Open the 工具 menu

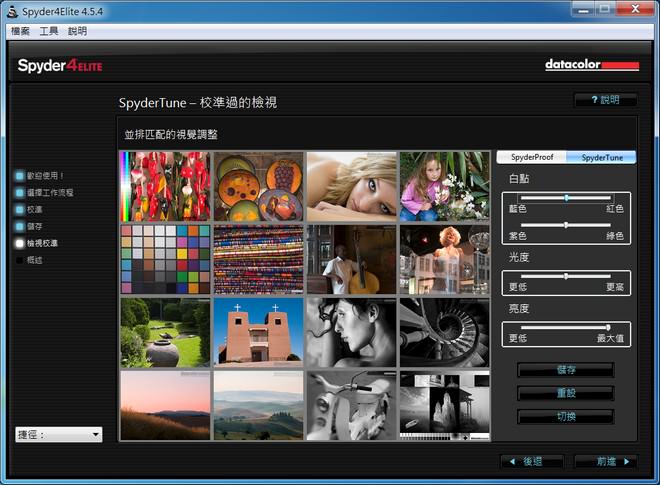pos(49,31)
